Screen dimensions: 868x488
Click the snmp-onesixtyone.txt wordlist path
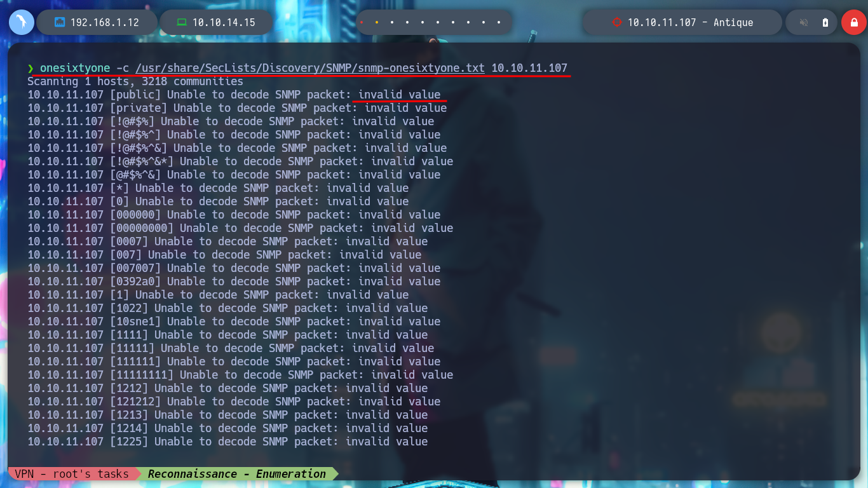(310, 67)
